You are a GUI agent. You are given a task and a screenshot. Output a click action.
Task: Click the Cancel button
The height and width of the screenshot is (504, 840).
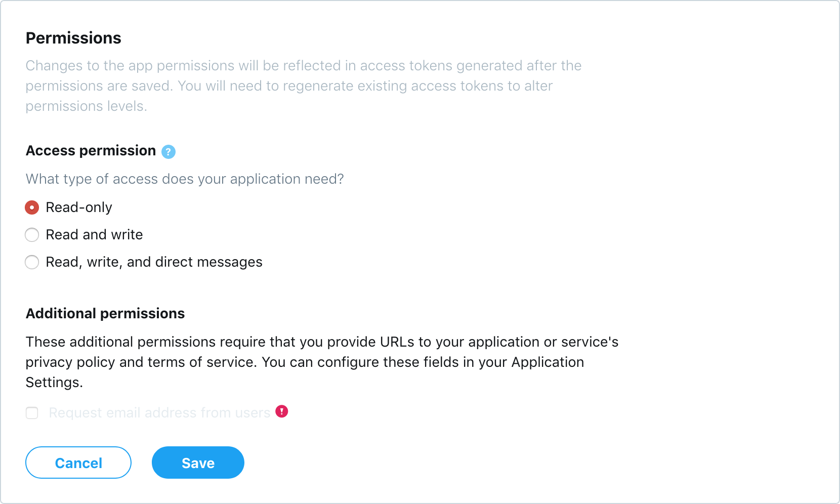(78, 463)
